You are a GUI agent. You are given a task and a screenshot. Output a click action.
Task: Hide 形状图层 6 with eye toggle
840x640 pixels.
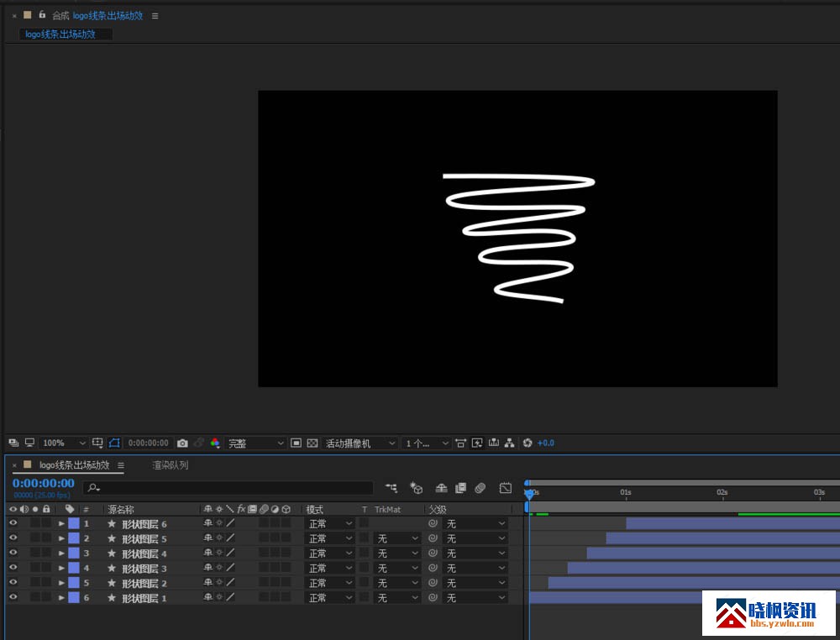13,523
